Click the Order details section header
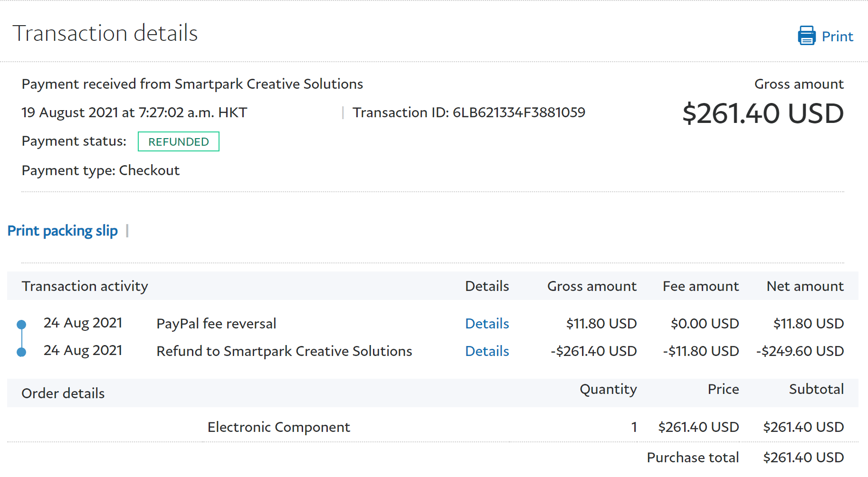Screen dimensions: 868x477 coord(63,393)
